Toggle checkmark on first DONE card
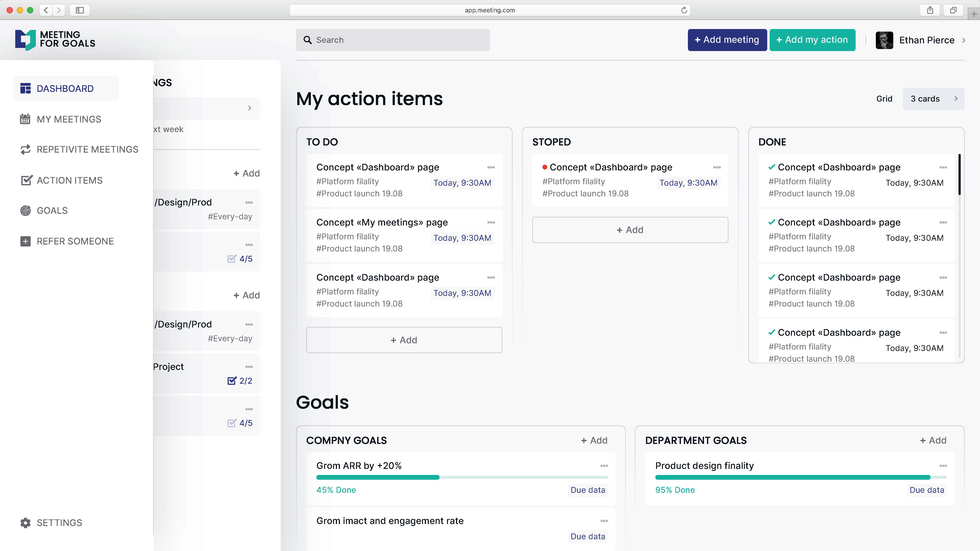Viewport: 980px width, 551px height. [x=771, y=167]
